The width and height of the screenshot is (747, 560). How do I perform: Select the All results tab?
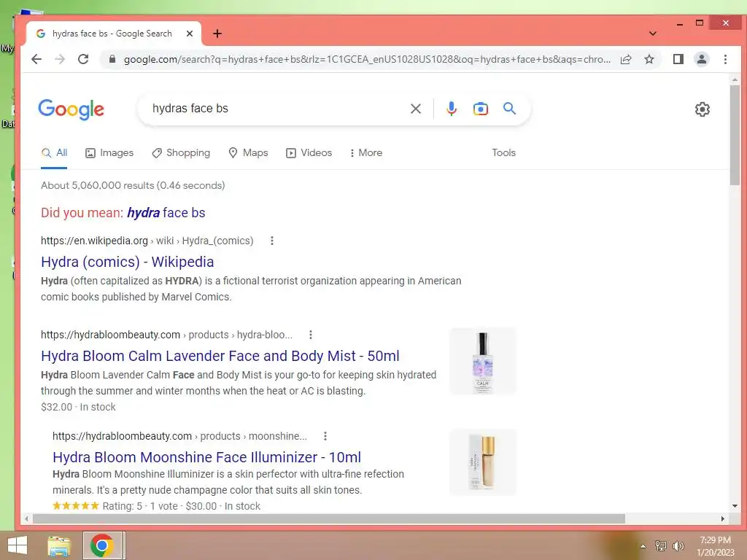(54, 153)
